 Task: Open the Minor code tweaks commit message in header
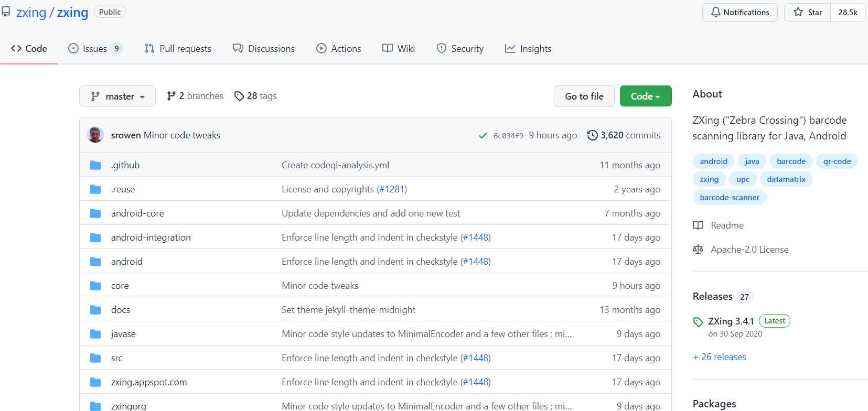[182, 135]
